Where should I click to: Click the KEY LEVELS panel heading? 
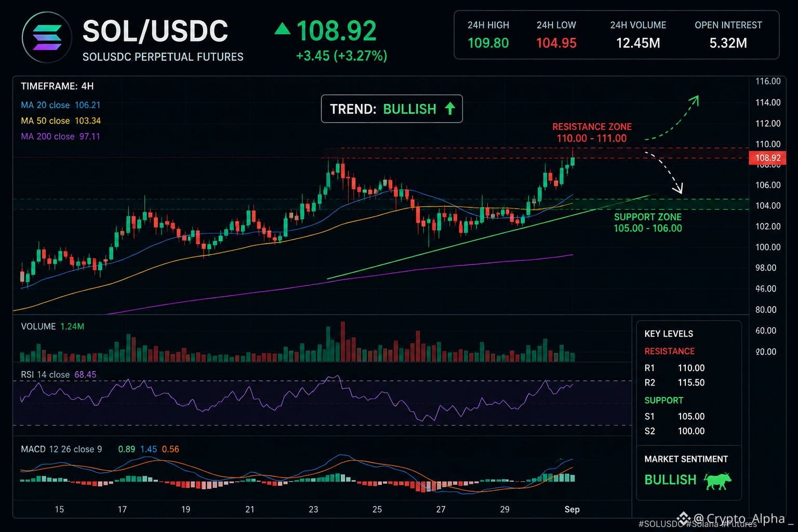[x=669, y=334]
